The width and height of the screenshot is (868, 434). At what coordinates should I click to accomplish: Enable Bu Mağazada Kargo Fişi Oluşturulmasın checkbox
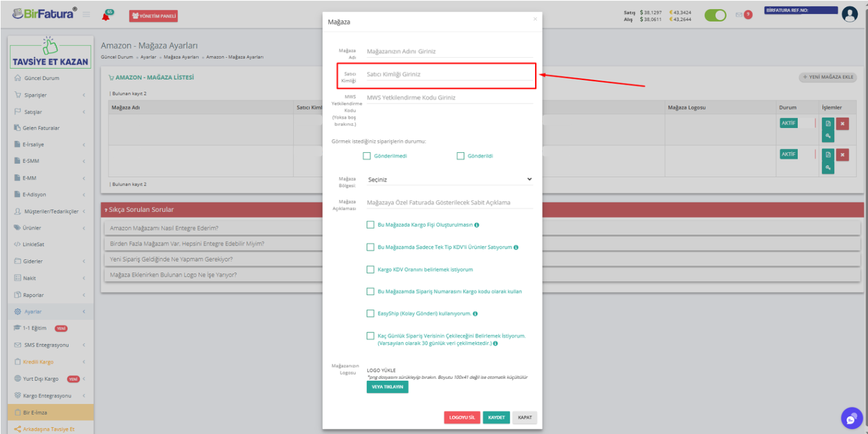point(370,225)
